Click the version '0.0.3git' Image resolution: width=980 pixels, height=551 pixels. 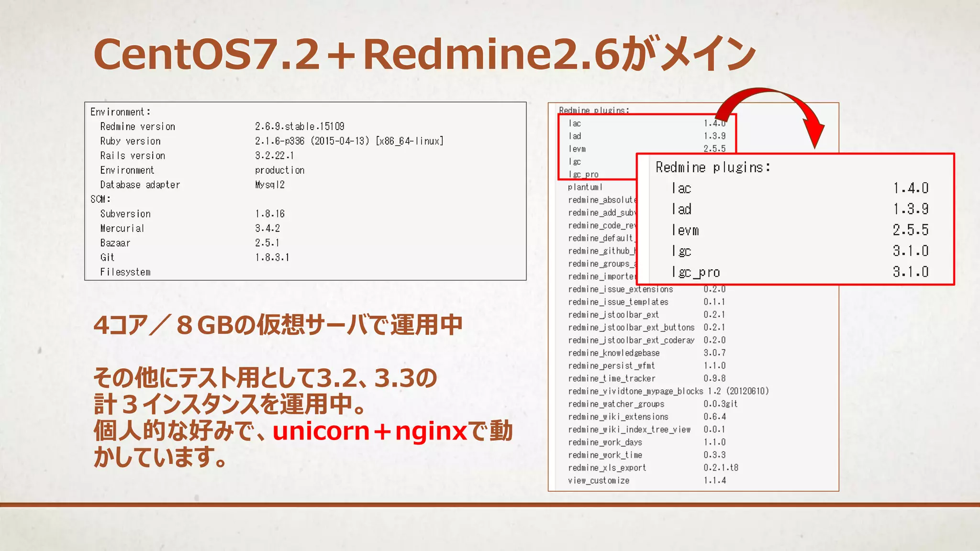point(721,404)
